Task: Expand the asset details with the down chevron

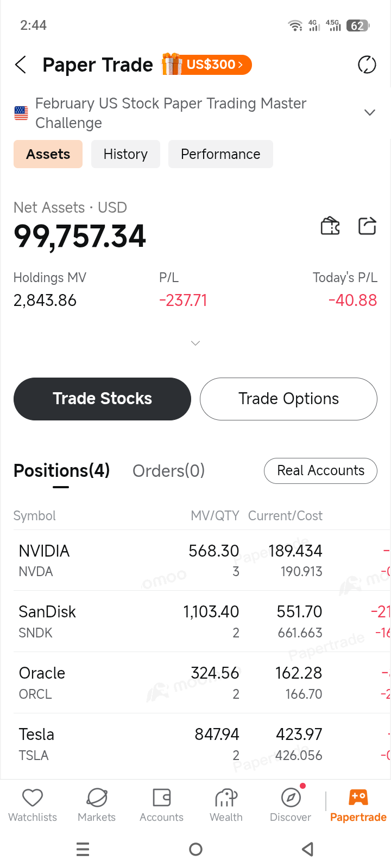Action: pyautogui.click(x=195, y=343)
